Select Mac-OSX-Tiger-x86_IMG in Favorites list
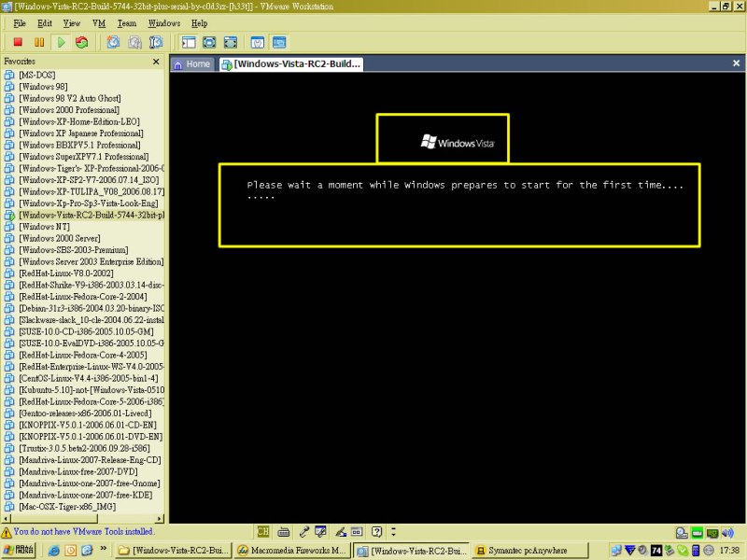This screenshot has height=560, width=747. [x=66, y=507]
